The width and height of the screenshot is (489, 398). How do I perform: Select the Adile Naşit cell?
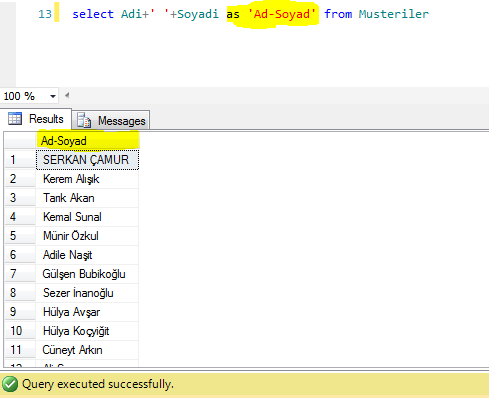(87, 255)
